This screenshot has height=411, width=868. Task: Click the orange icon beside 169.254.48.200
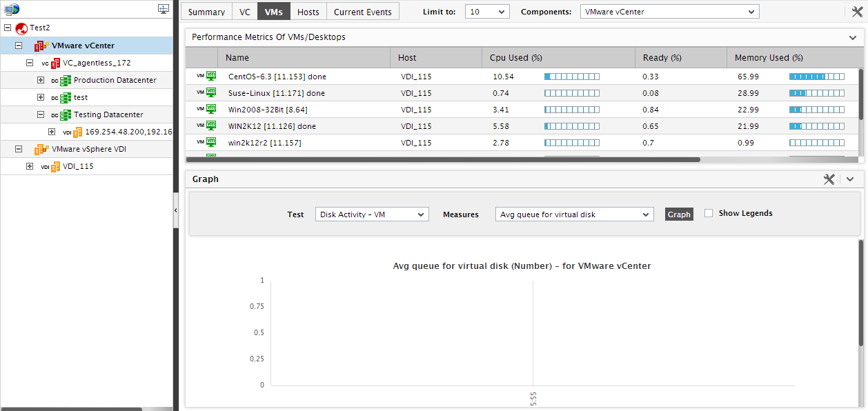pyautogui.click(x=77, y=132)
